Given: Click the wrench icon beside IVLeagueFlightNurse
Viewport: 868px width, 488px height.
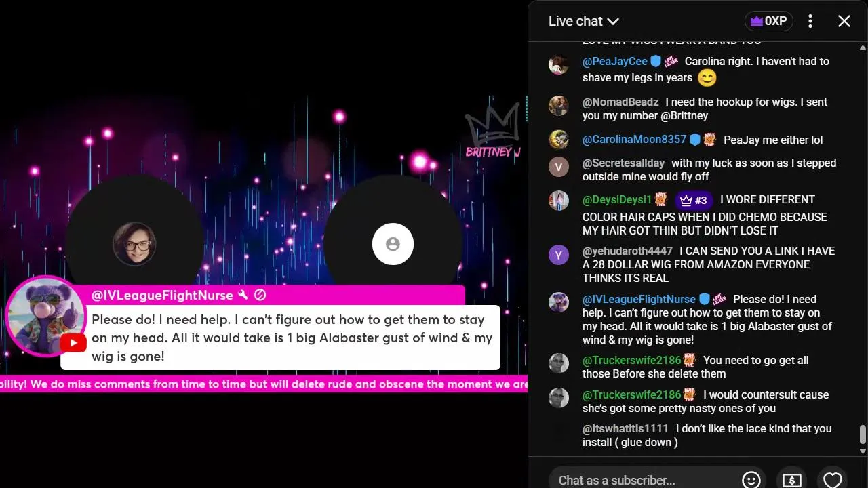Looking at the screenshot, I should click(243, 295).
